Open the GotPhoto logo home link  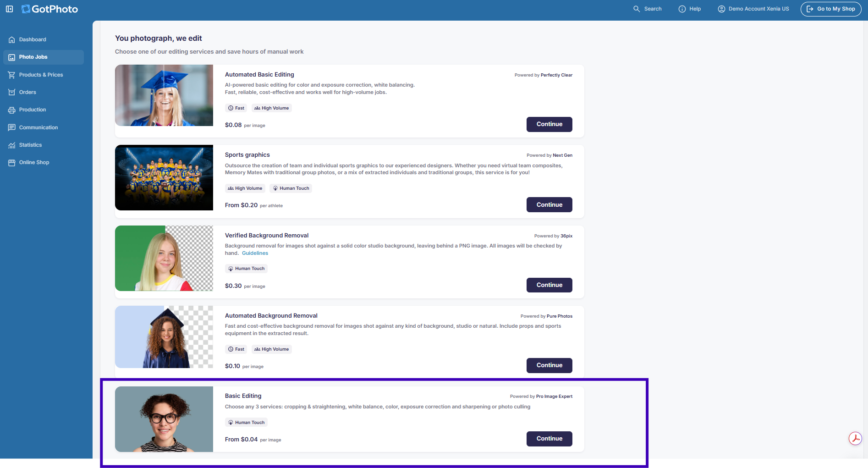pyautogui.click(x=49, y=9)
